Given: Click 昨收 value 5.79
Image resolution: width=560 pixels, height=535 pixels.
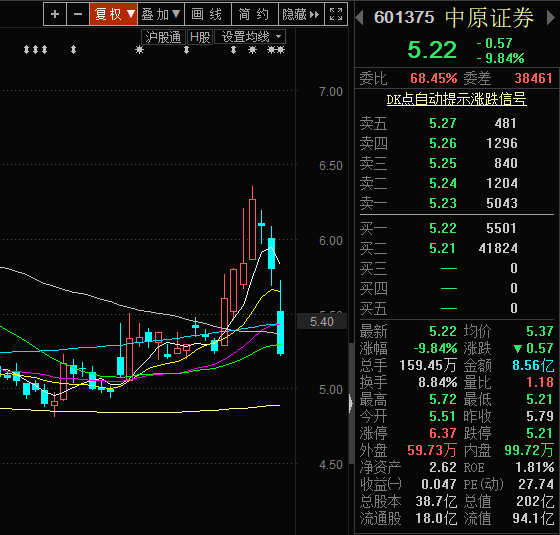Looking at the screenshot, I should pos(540,416).
